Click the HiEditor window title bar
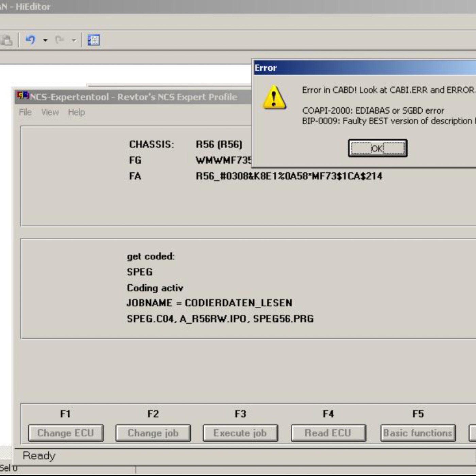The width and height of the screenshot is (476, 476). tap(238, 7)
